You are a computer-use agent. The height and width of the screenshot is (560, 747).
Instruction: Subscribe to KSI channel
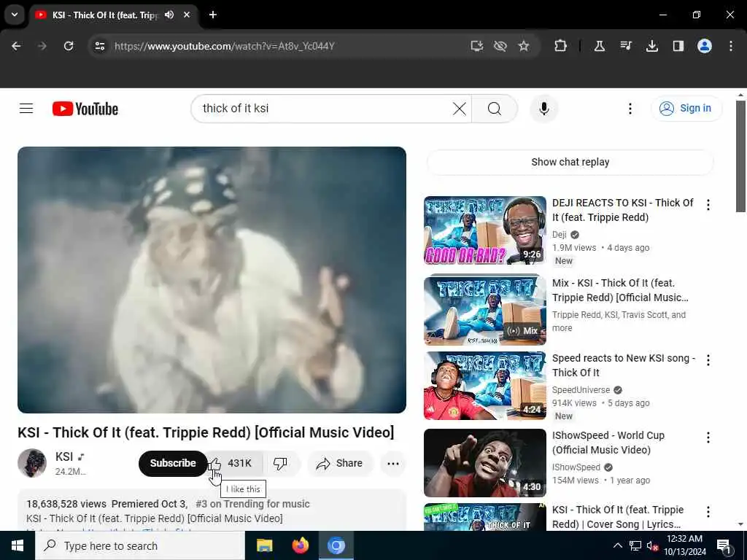point(173,463)
